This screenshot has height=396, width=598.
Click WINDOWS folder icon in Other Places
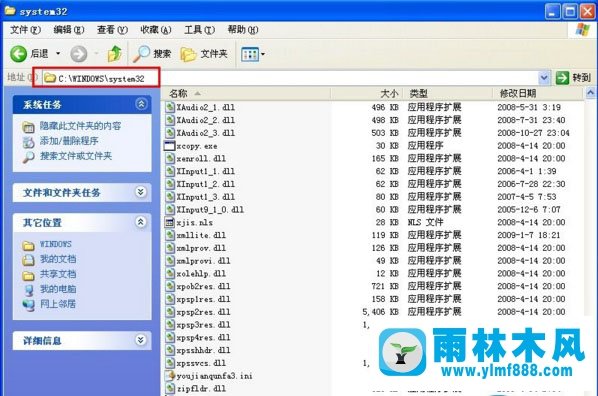(28, 245)
